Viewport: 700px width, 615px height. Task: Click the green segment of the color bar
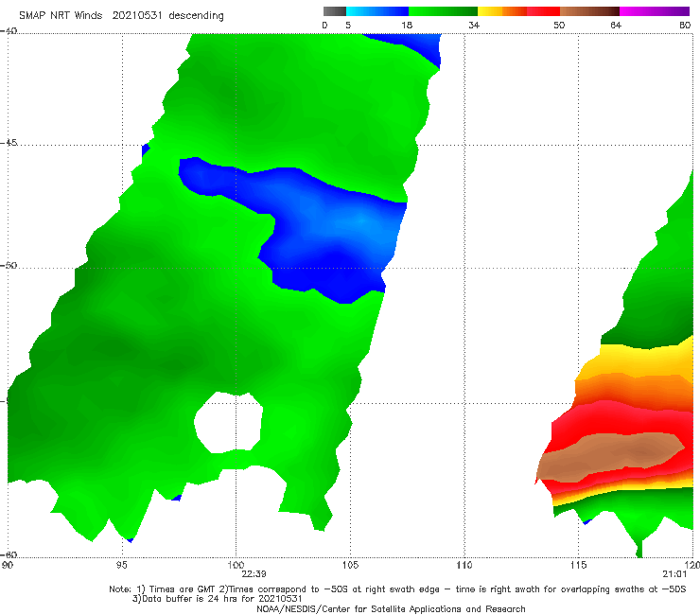point(443,11)
